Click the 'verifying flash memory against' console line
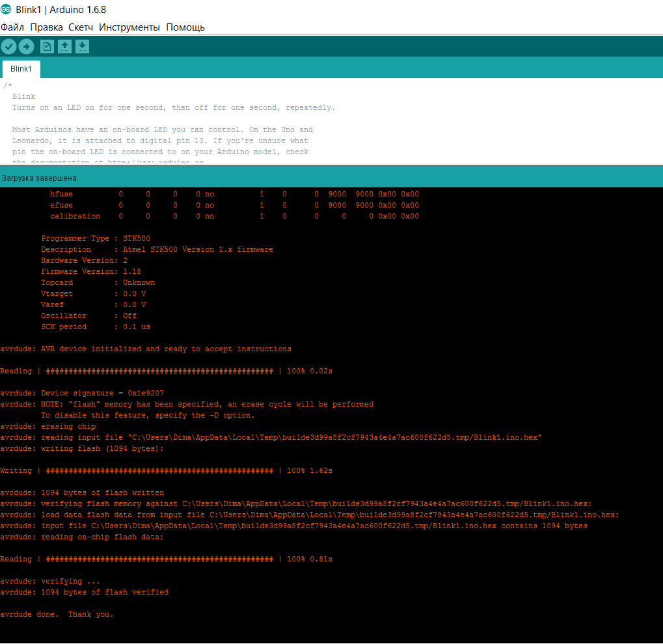 296,503
